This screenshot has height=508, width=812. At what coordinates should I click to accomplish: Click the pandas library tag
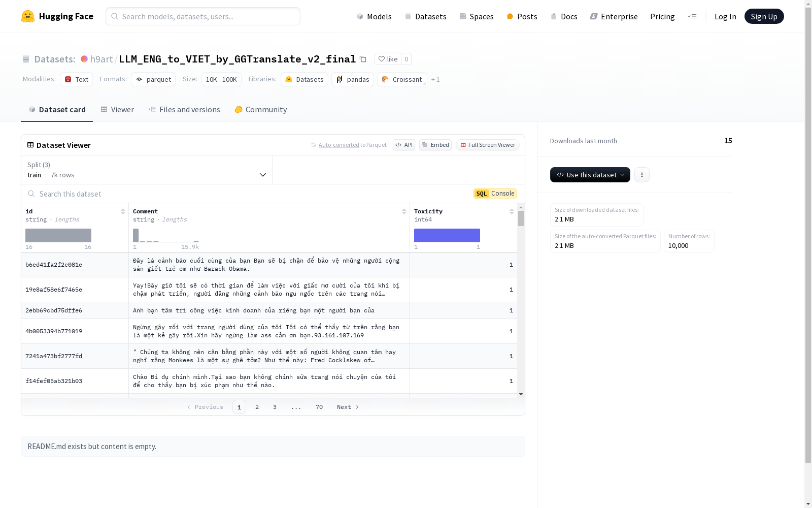pos(353,79)
